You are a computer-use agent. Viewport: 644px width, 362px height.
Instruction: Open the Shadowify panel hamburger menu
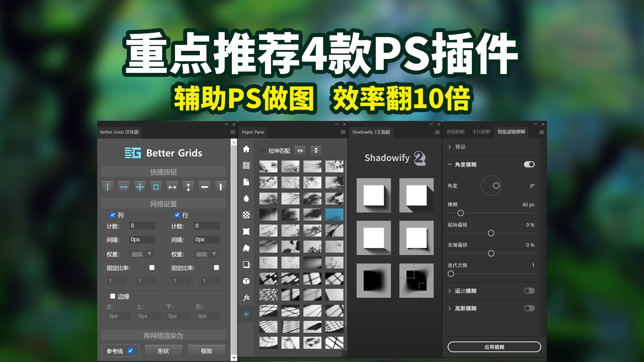click(x=437, y=132)
